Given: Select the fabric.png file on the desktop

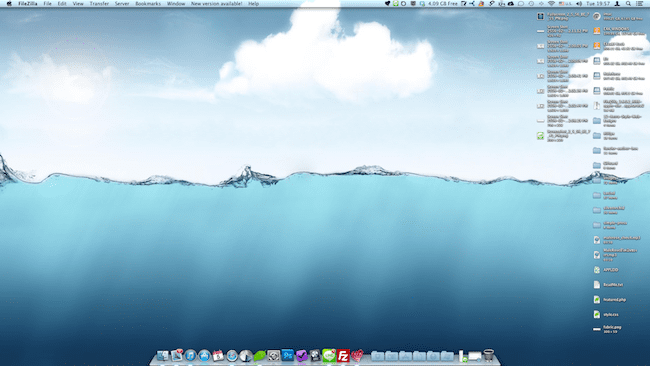Looking at the screenshot, I should (x=608, y=329).
